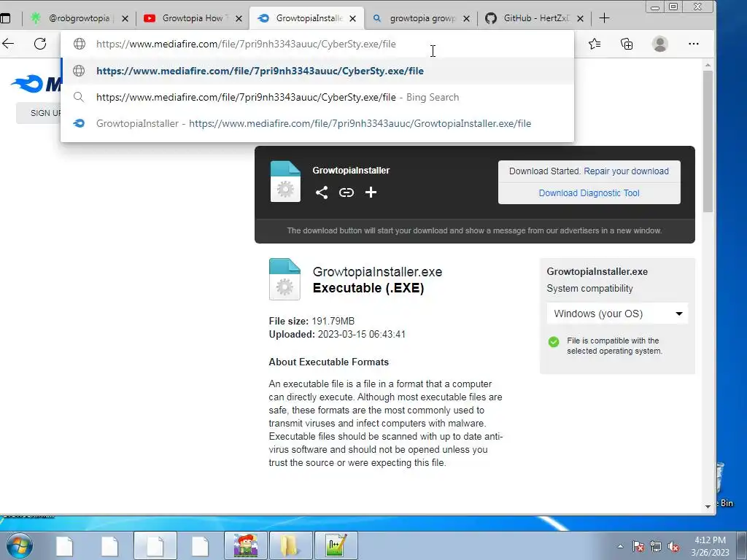Open the tab actions menu icon
Image resolution: width=747 pixels, height=560 pixels.
coord(5,18)
